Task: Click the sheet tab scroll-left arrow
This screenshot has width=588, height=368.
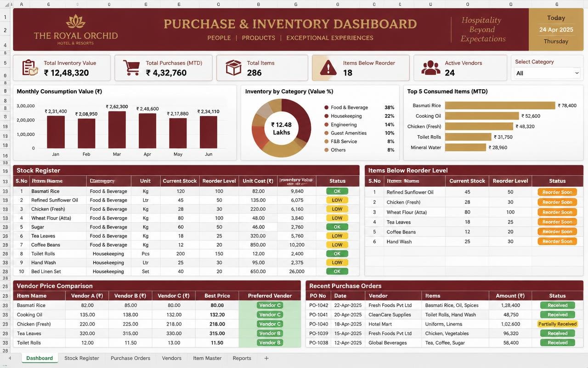Action: click(x=9, y=358)
